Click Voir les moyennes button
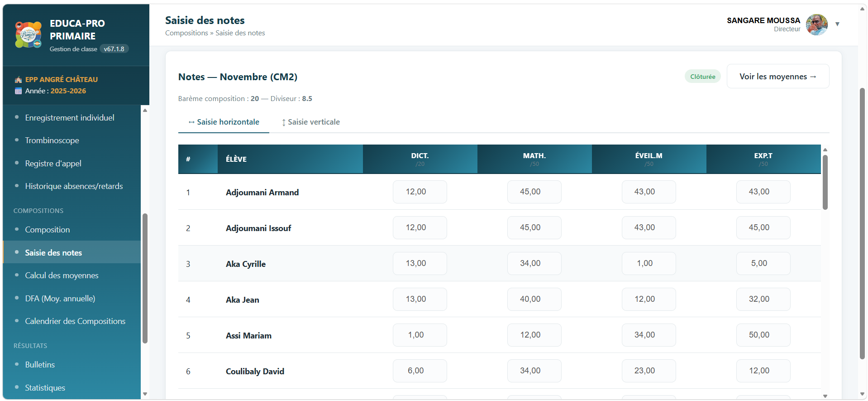 (778, 76)
